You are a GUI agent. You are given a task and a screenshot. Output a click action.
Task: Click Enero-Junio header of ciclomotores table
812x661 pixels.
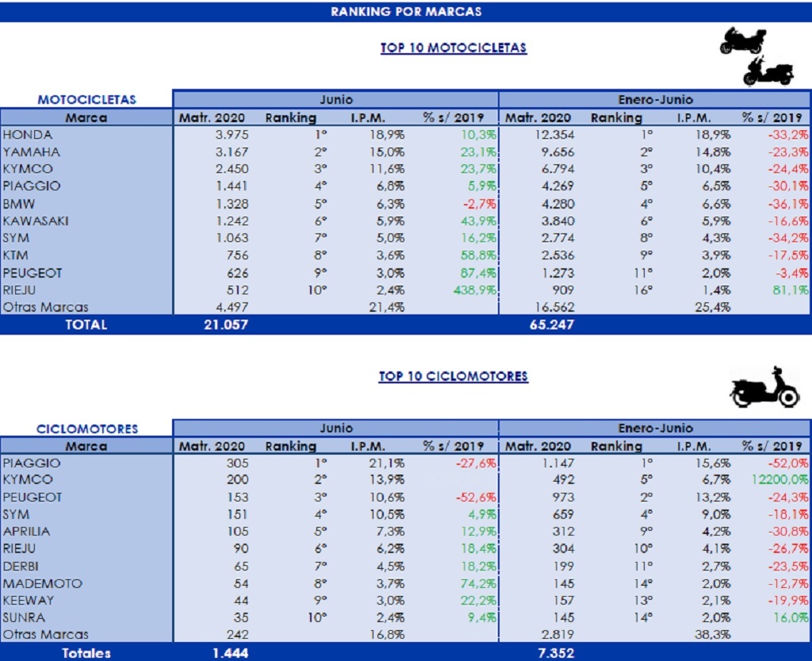coord(655,428)
